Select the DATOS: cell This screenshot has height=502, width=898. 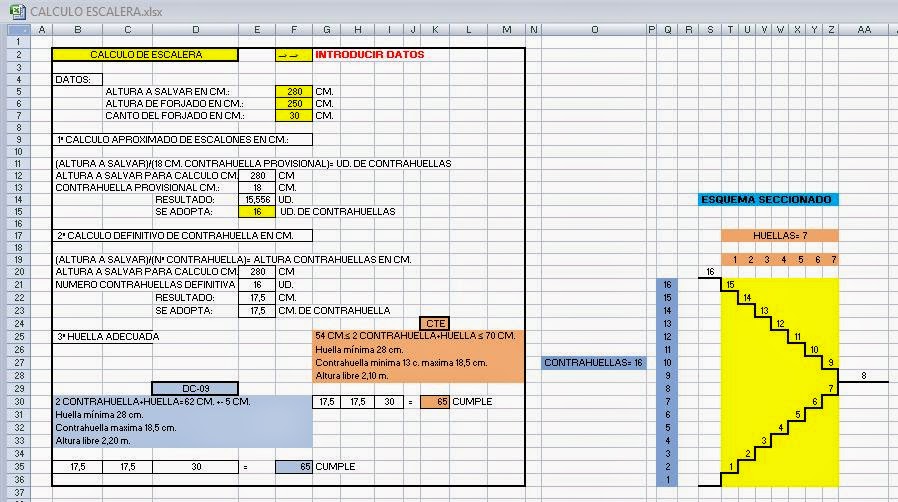(77, 80)
